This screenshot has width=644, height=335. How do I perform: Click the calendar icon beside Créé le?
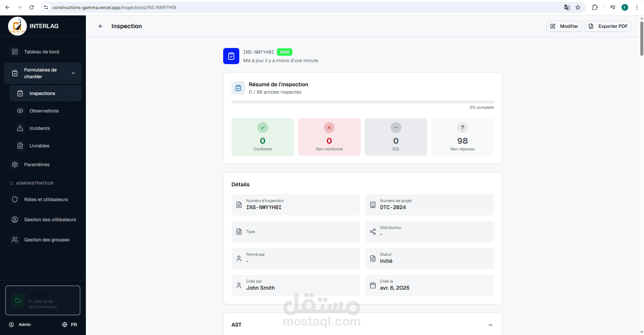[x=373, y=285]
